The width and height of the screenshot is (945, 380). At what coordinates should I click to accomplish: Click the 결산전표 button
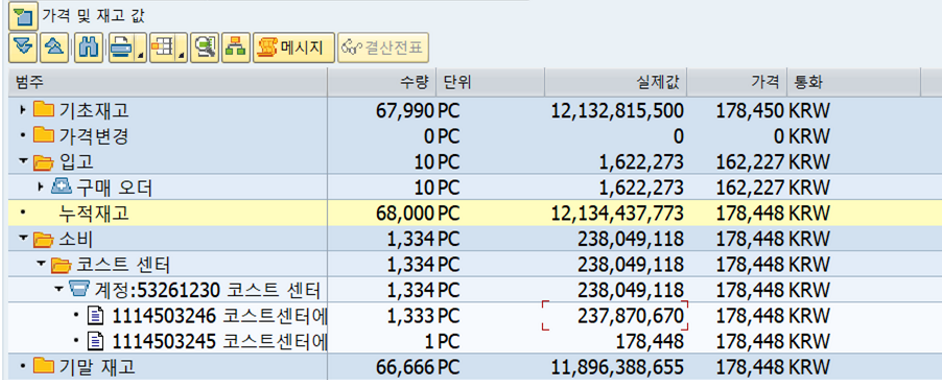click(x=383, y=48)
